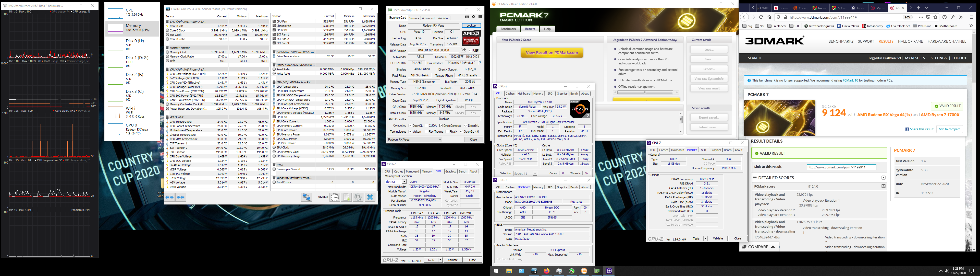Switch to the GPU-Z Validation tab
This screenshot has width=980, height=276.
(443, 18)
